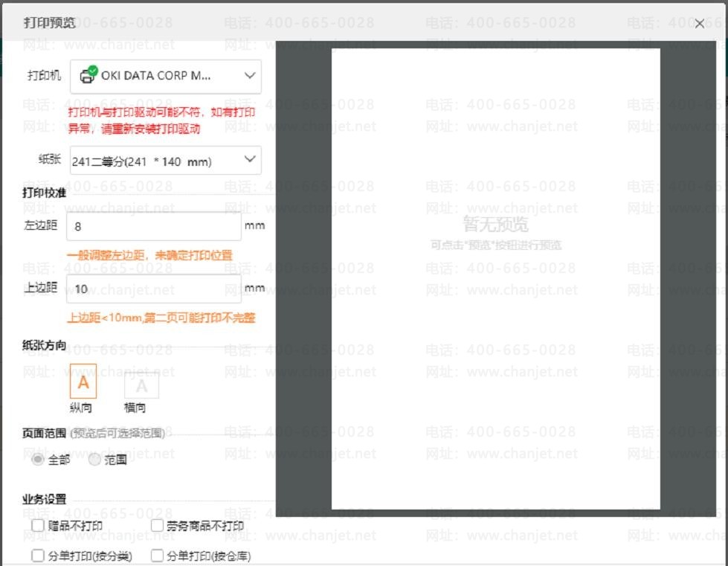Select the portrait (纵向) orientation icon
The image size is (728, 566).
click(83, 382)
